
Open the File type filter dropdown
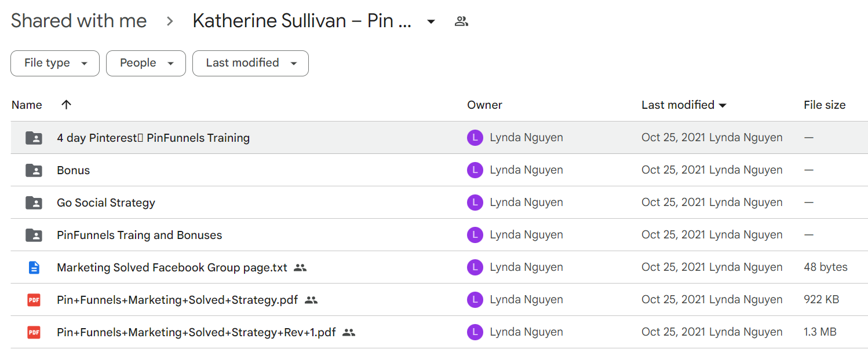(x=55, y=63)
